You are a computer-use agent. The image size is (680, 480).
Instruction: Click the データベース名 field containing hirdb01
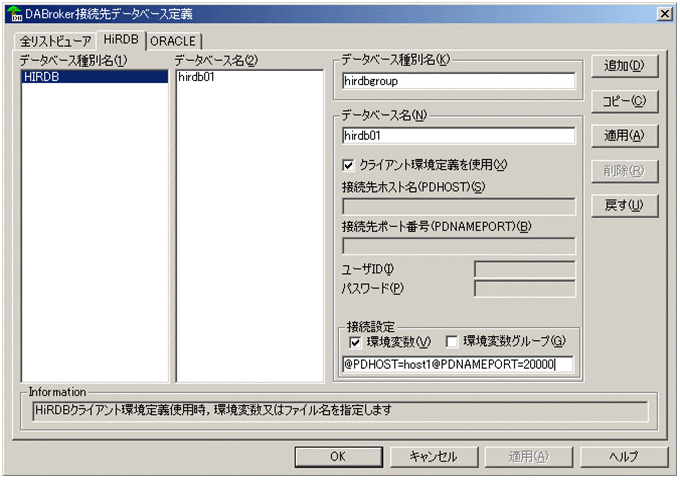tap(458, 136)
